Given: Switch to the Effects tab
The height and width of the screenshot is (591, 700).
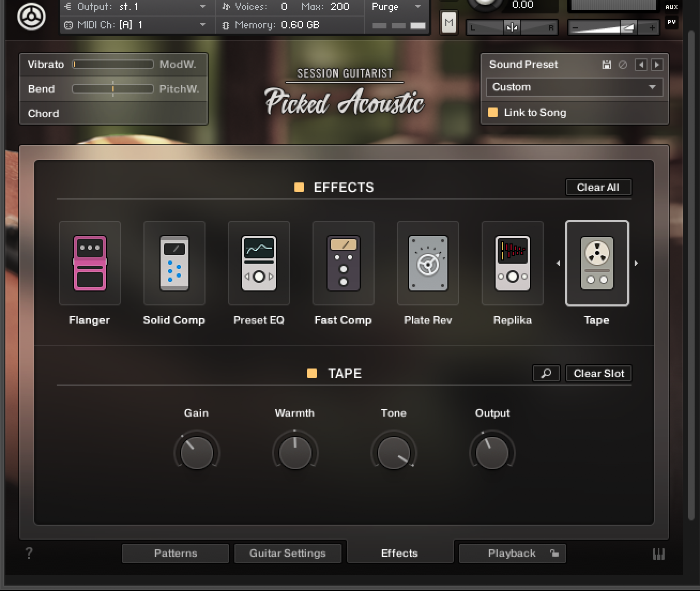Looking at the screenshot, I should click(400, 553).
